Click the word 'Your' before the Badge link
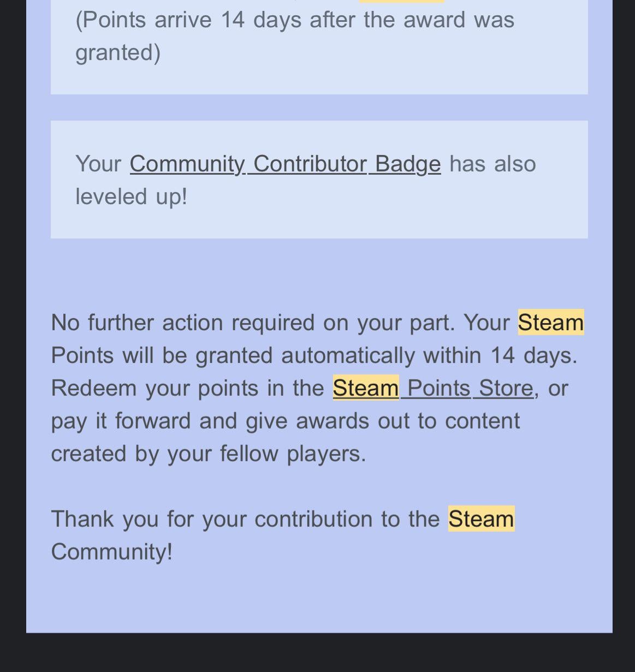Image resolution: width=635 pixels, height=672 pixels. (98, 164)
